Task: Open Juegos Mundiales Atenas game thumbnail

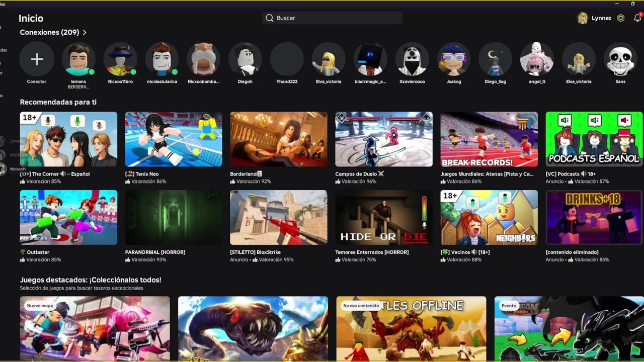Action: coord(489,139)
